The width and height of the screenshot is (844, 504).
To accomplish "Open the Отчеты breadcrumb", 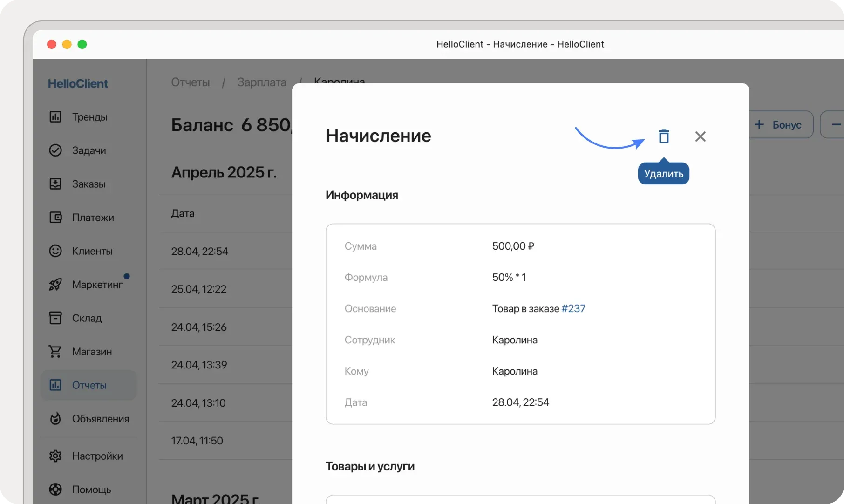I will [x=190, y=82].
